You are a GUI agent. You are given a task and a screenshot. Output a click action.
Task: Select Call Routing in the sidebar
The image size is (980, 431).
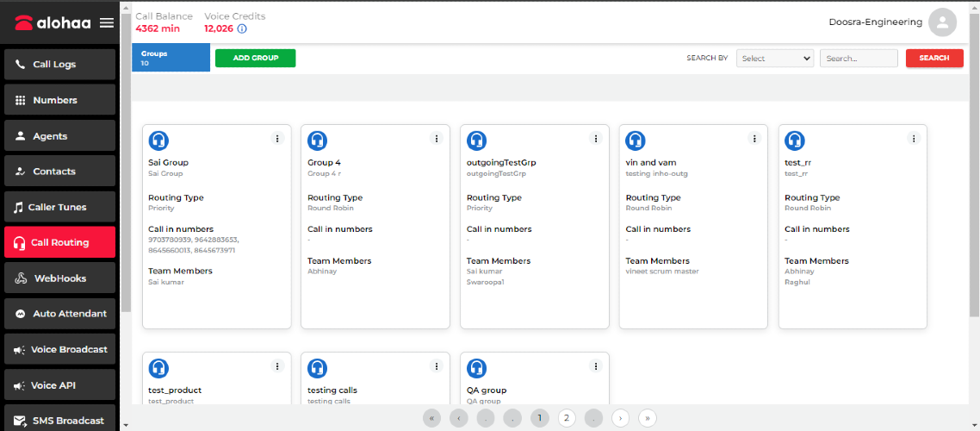click(x=60, y=242)
